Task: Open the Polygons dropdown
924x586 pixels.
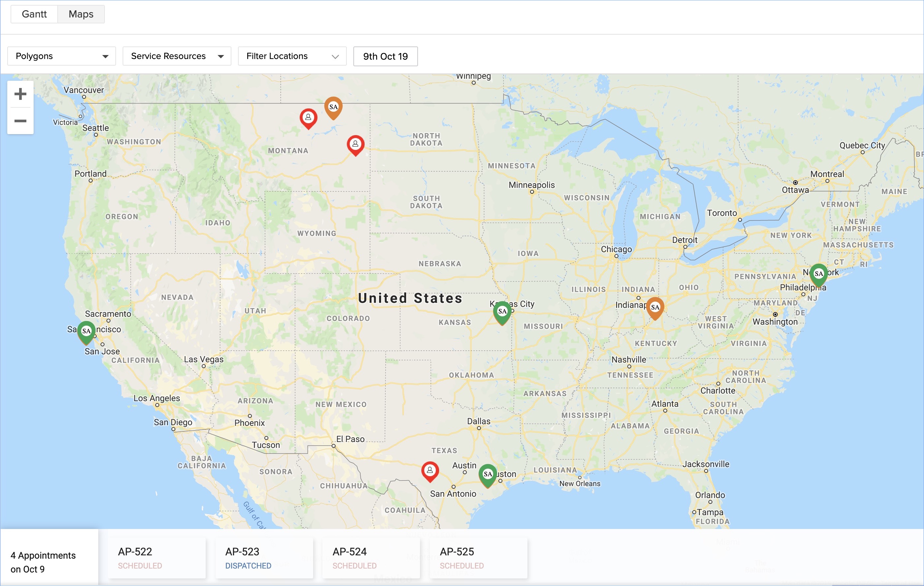Action: tap(61, 56)
